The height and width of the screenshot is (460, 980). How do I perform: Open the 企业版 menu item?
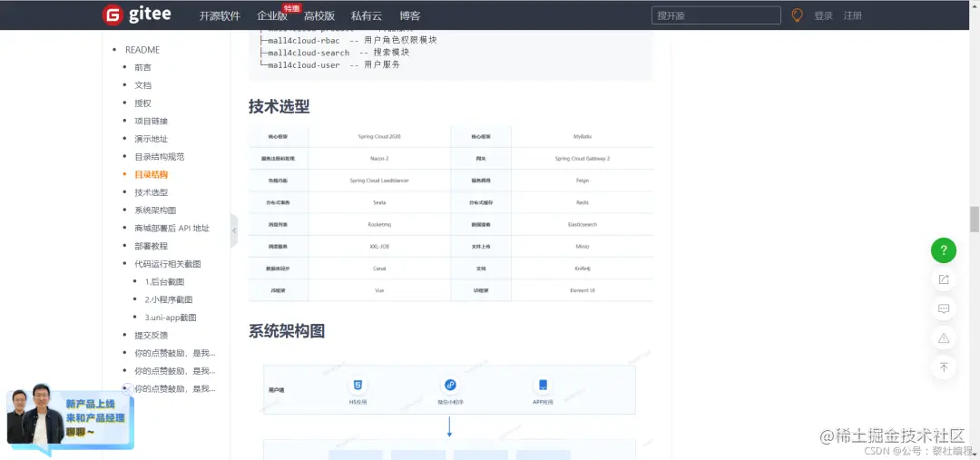pyautogui.click(x=272, y=15)
